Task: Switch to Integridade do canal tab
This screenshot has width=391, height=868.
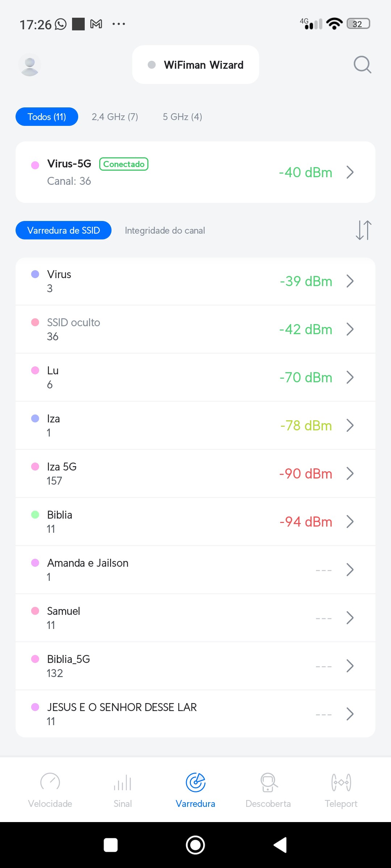Action: [x=165, y=230]
